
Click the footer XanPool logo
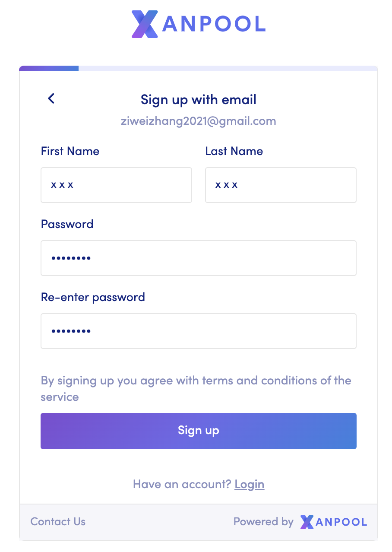333,522
